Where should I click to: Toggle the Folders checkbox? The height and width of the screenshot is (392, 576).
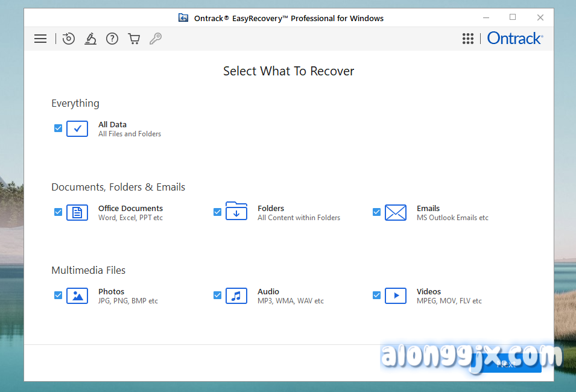[218, 212]
